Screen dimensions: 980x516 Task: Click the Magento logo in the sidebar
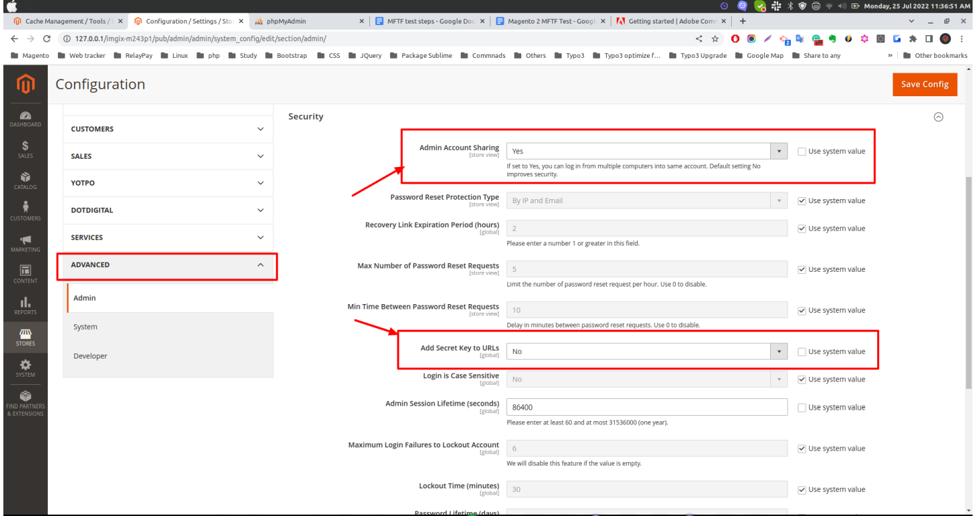coord(25,84)
